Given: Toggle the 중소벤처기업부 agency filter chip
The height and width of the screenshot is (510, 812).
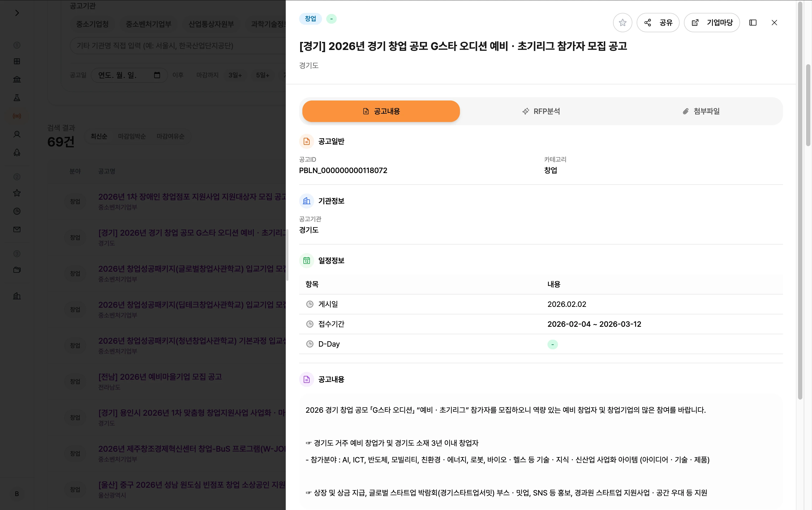Looking at the screenshot, I should [148, 24].
